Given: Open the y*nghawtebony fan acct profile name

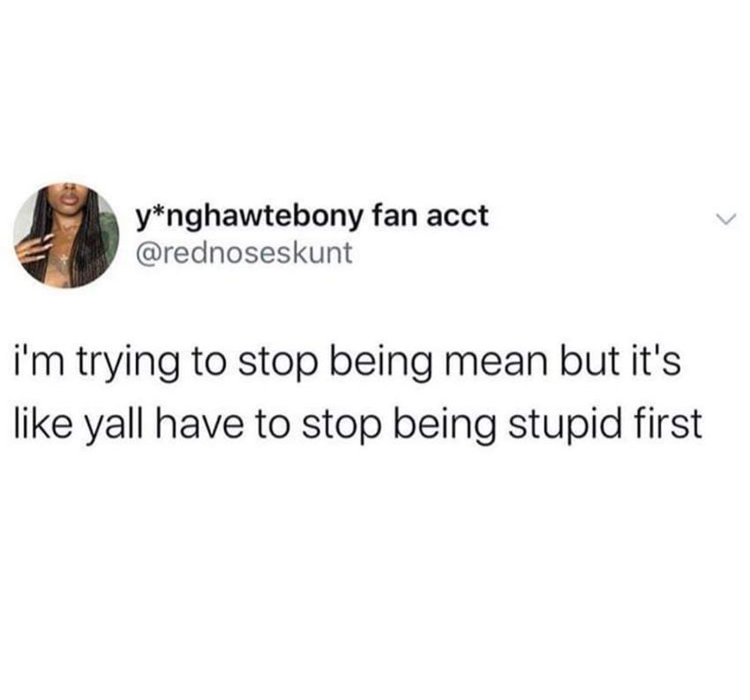Looking at the screenshot, I should click(x=312, y=216).
